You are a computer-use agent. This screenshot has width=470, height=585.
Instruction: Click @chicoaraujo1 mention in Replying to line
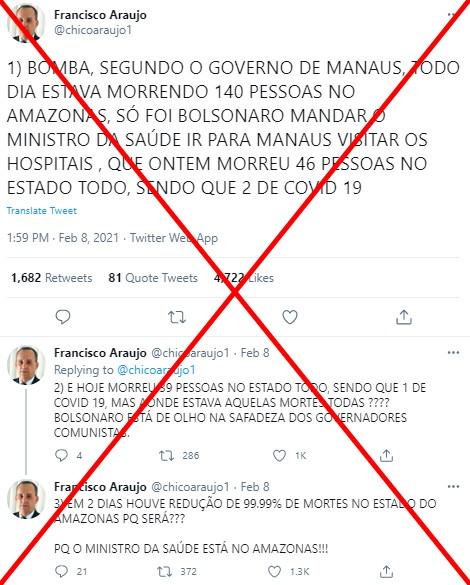156,370
